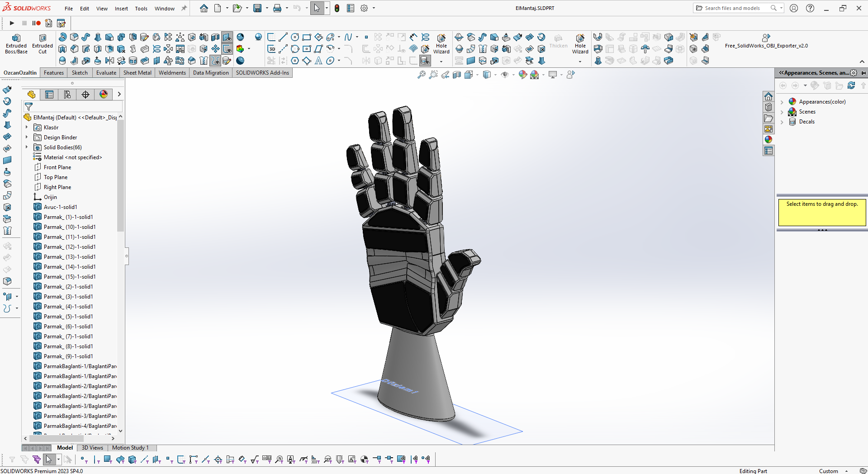
Task: Open the File menu
Action: [69, 9]
